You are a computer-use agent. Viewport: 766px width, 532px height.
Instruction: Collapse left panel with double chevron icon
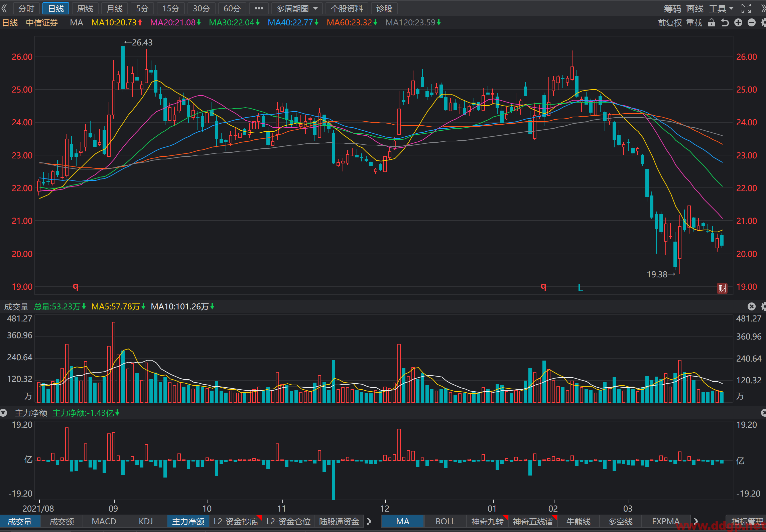4,8
